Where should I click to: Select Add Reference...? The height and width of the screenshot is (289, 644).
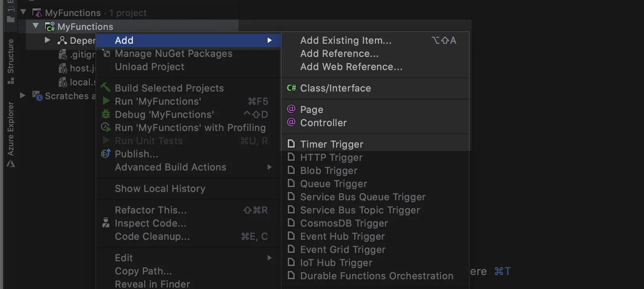pyautogui.click(x=375, y=54)
